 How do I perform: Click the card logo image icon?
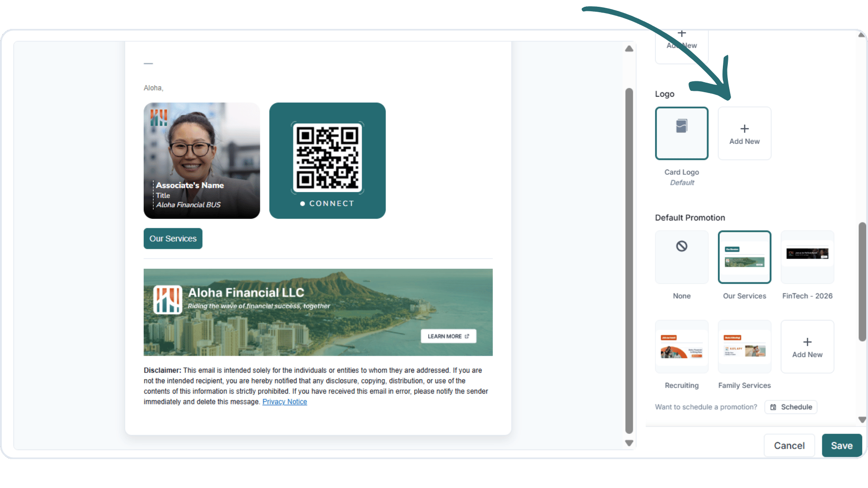pyautogui.click(x=681, y=126)
